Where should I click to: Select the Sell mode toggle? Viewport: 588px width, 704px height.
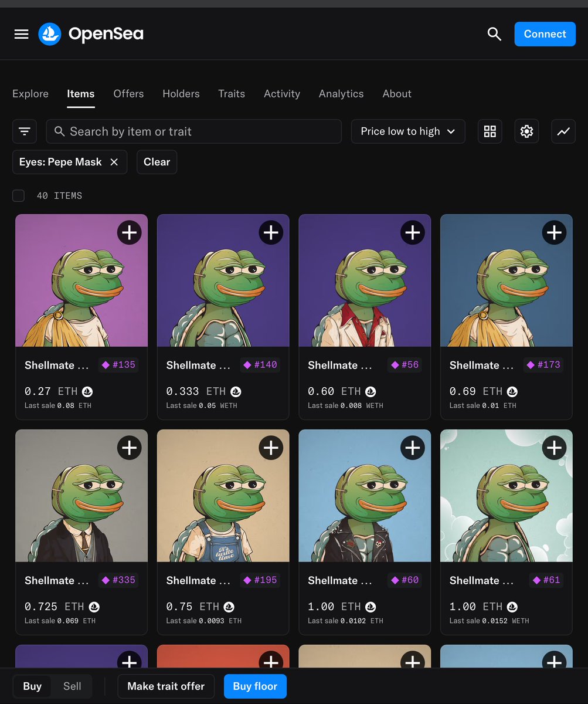tap(72, 686)
